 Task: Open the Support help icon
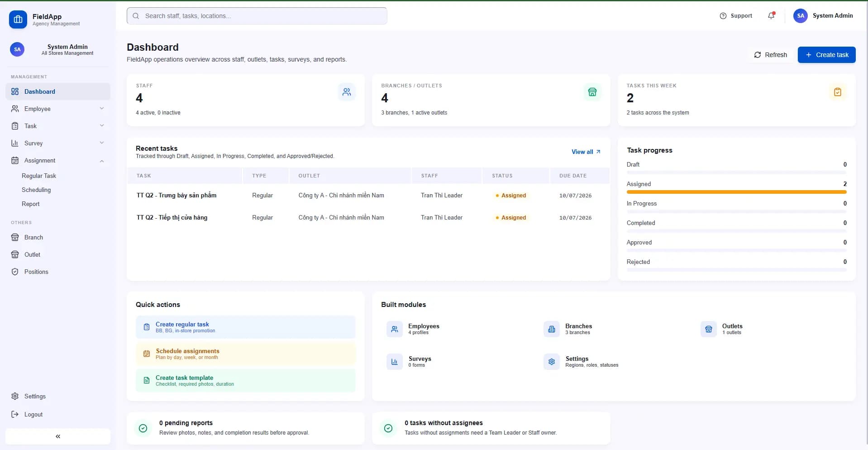pos(723,16)
